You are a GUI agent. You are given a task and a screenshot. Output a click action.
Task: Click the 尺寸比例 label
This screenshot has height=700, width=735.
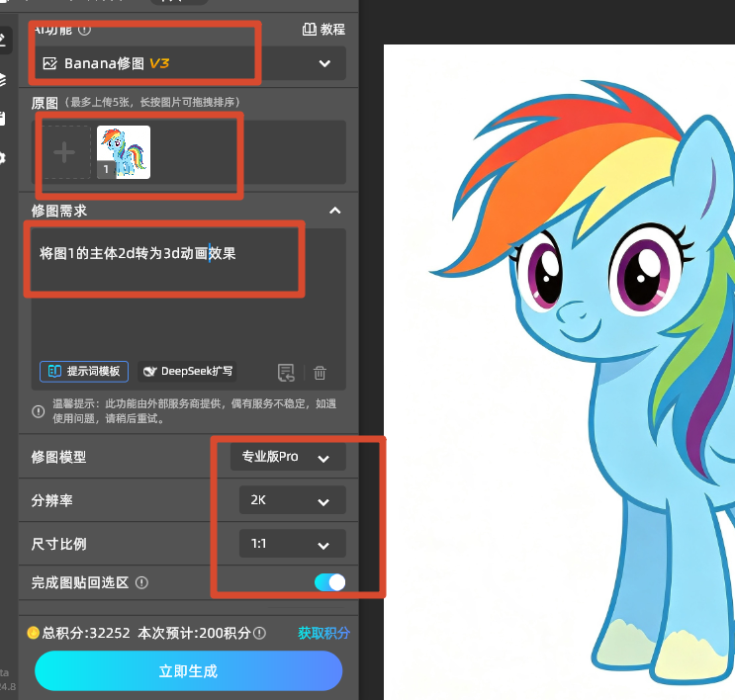pos(58,544)
